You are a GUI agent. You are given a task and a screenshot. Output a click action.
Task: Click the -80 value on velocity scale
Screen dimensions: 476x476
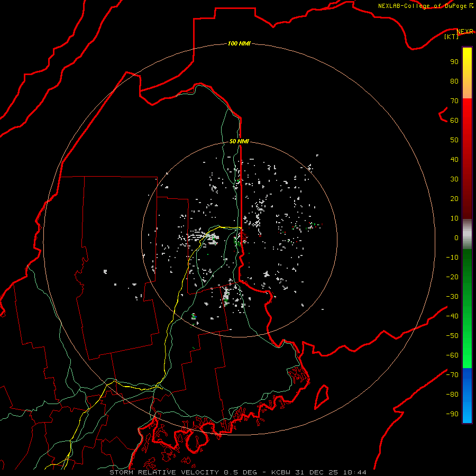452,395
